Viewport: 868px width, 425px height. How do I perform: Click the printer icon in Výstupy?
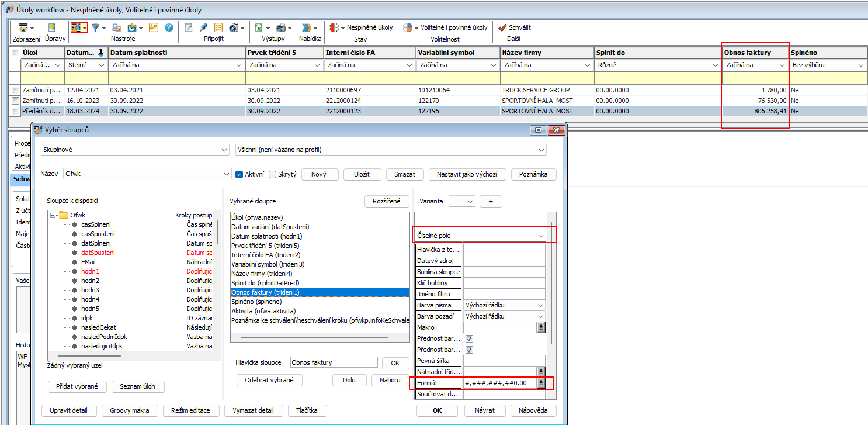281,27
